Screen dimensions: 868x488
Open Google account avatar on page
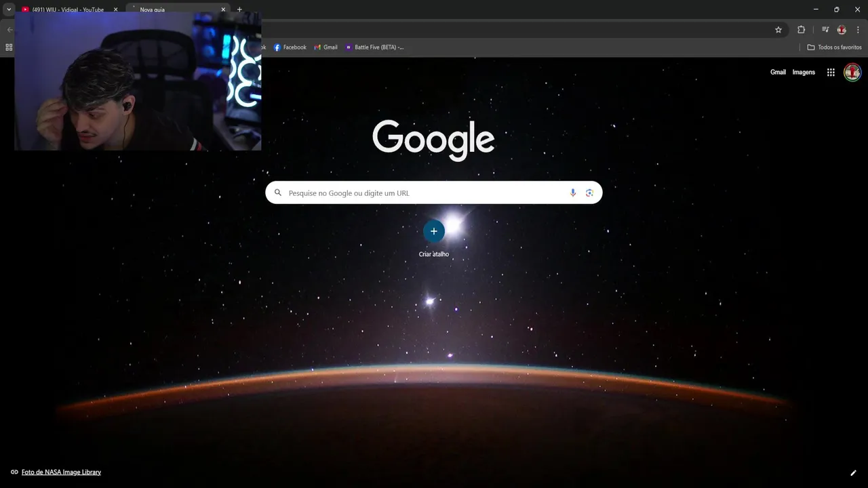pyautogui.click(x=852, y=72)
